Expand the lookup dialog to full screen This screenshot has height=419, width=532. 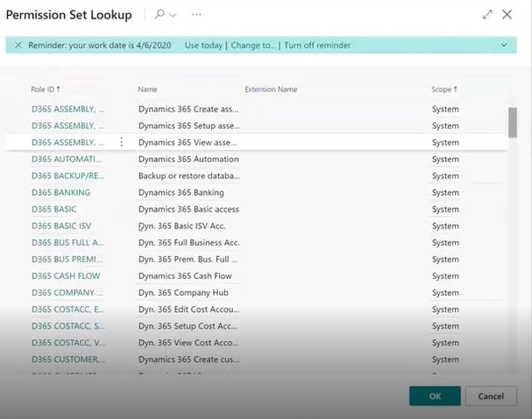[487, 14]
